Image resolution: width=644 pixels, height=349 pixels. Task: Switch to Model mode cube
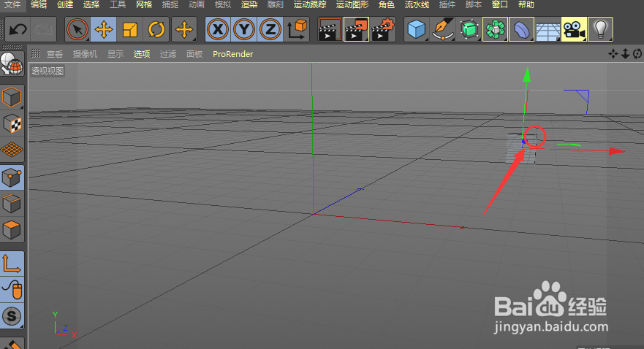[x=12, y=98]
